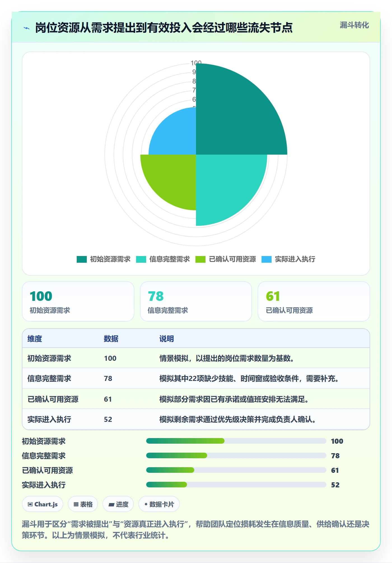Click the diamond icon in 数据卡片 chip
This screenshot has width=392, height=563.
(x=146, y=504)
